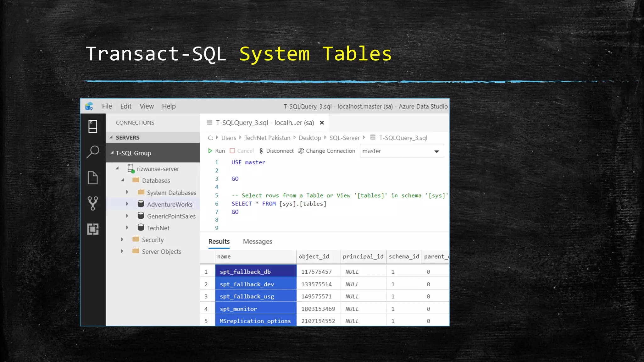Collapse the Databases folder arrow
644x362 pixels.
coord(122,180)
